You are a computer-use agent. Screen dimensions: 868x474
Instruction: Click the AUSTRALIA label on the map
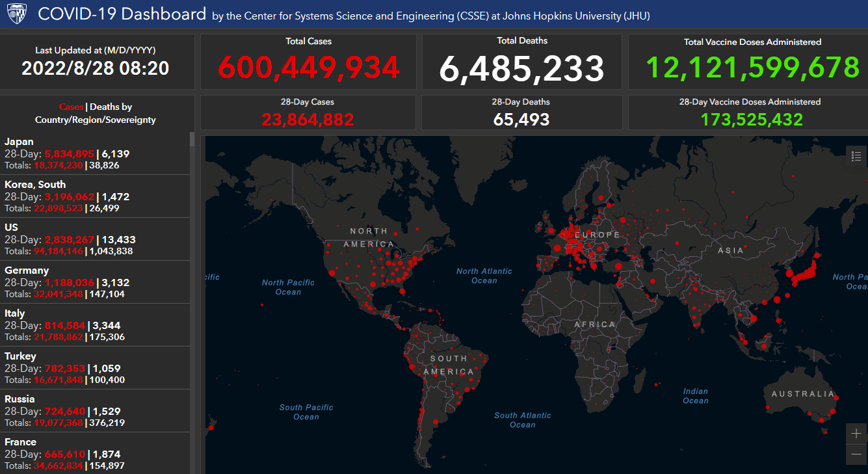(802, 394)
